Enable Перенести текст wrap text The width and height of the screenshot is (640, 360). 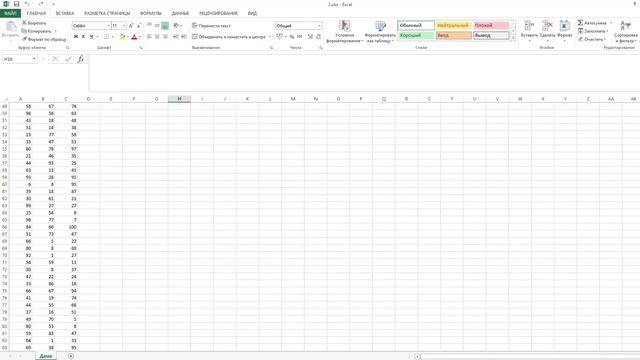click(x=211, y=26)
